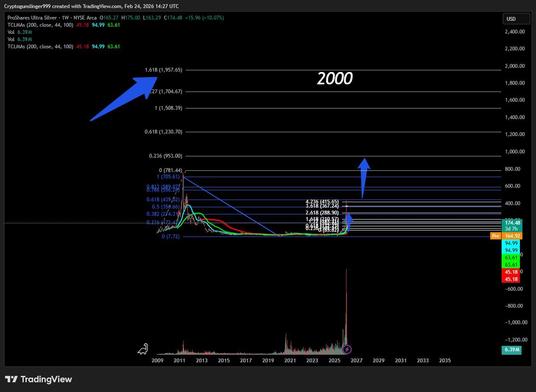Select the 0.236 (953.00) Fibonacci label
This screenshot has width=536, height=392.
tap(166, 156)
